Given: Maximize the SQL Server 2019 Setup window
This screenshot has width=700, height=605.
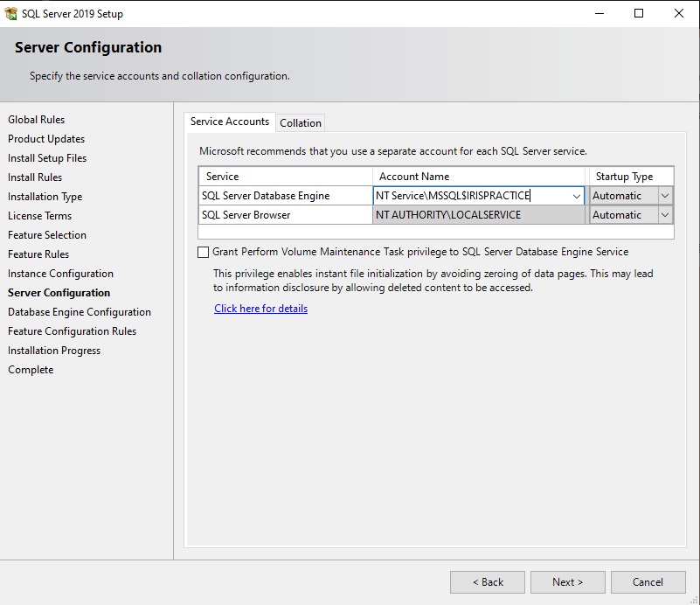Looking at the screenshot, I should [639, 13].
